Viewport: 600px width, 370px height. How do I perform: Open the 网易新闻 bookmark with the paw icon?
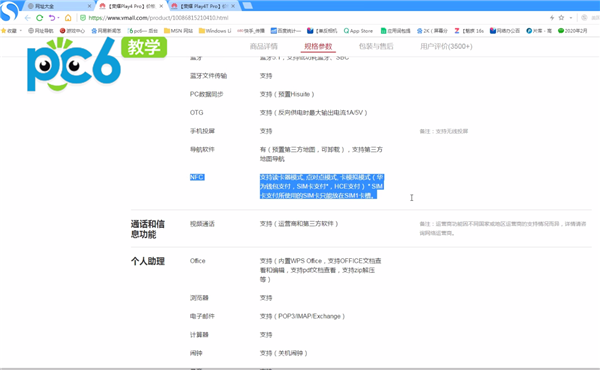106,31
